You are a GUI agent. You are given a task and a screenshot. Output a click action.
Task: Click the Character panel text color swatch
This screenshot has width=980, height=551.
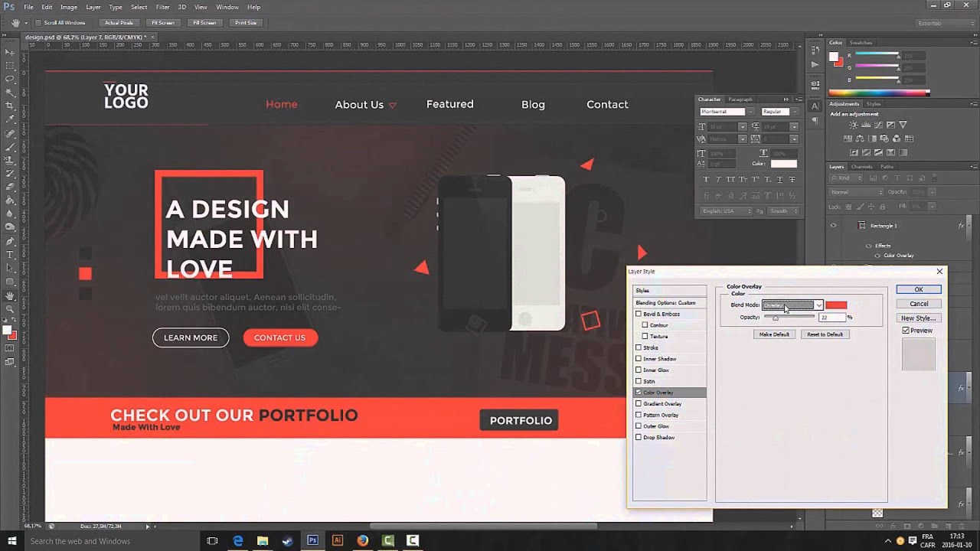point(783,164)
